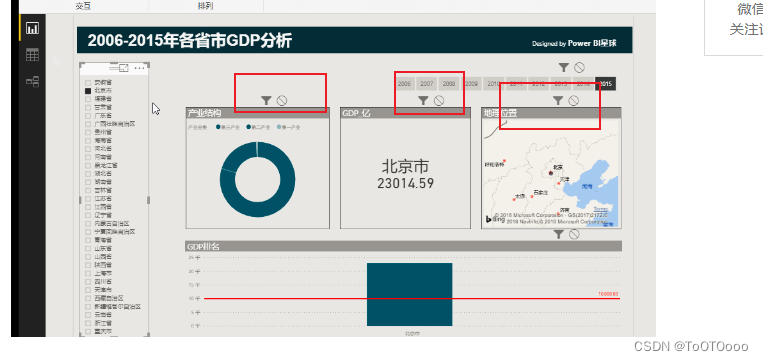Click the 天津 label on the map

(564, 179)
